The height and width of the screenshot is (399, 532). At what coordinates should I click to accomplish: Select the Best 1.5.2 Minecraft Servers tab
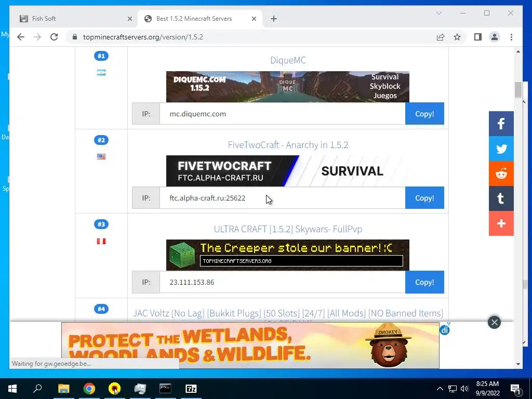(199, 19)
